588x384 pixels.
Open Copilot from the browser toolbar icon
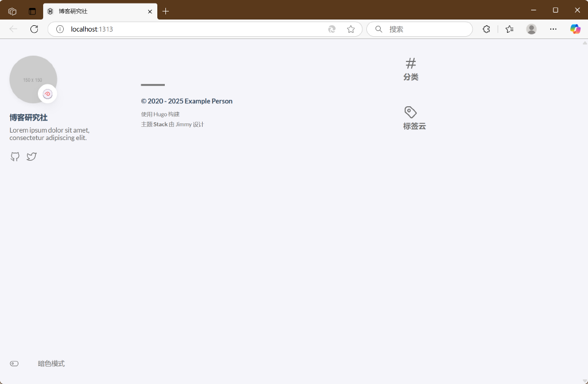pos(575,29)
